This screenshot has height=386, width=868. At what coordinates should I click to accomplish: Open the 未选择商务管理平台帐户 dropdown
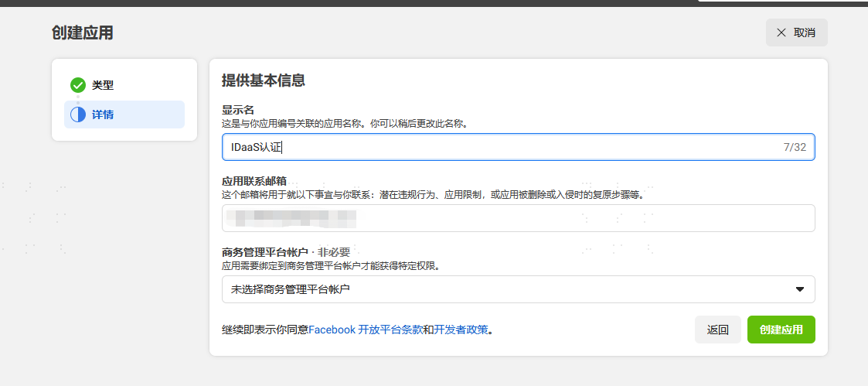pos(518,289)
